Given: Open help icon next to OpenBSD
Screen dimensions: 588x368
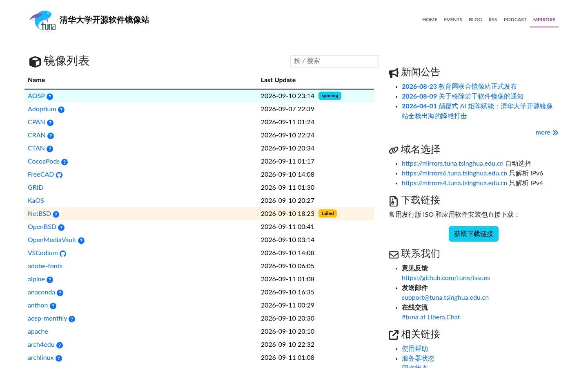Looking at the screenshot, I should tap(61, 227).
